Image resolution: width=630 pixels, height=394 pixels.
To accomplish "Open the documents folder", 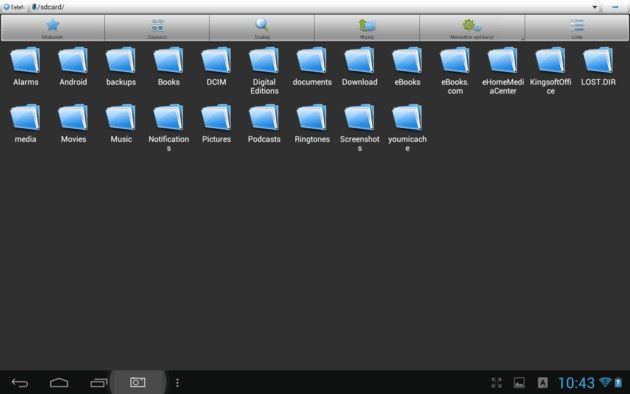I will pyautogui.click(x=312, y=67).
